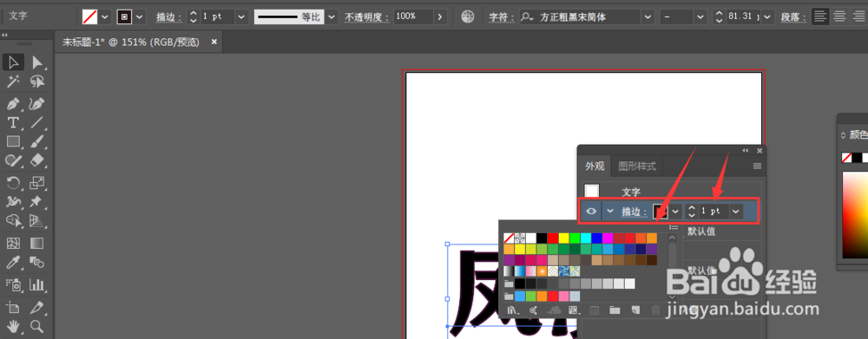Align paragraph text center
This screenshot has height=339, width=868.
pos(839,16)
